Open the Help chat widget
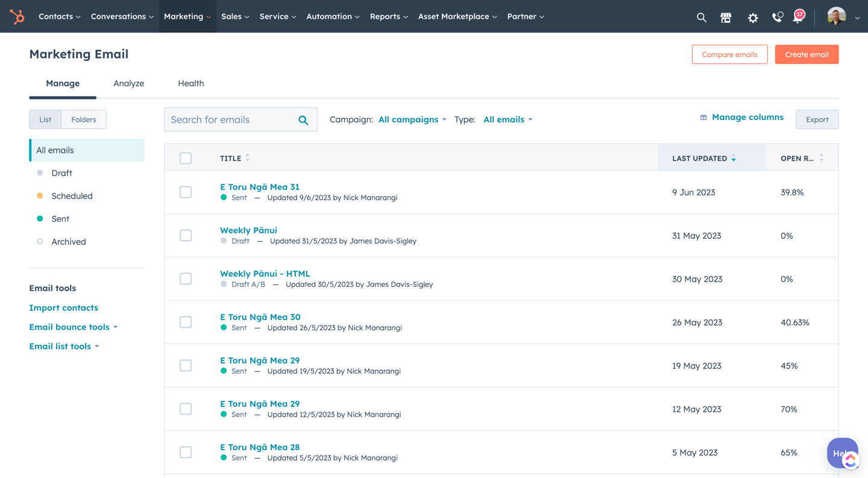Image resolution: width=868 pixels, height=478 pixels. (x=843, y=453)
